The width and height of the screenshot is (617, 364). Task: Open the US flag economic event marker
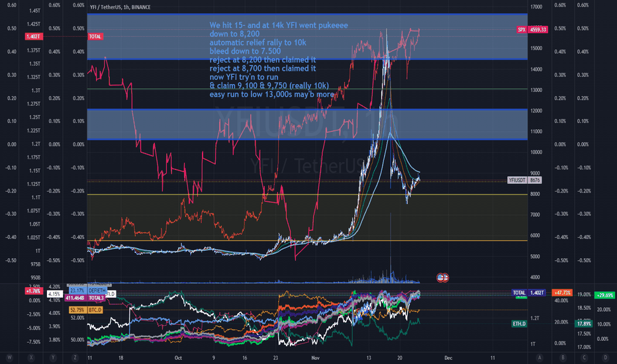(x=443, y=278)
